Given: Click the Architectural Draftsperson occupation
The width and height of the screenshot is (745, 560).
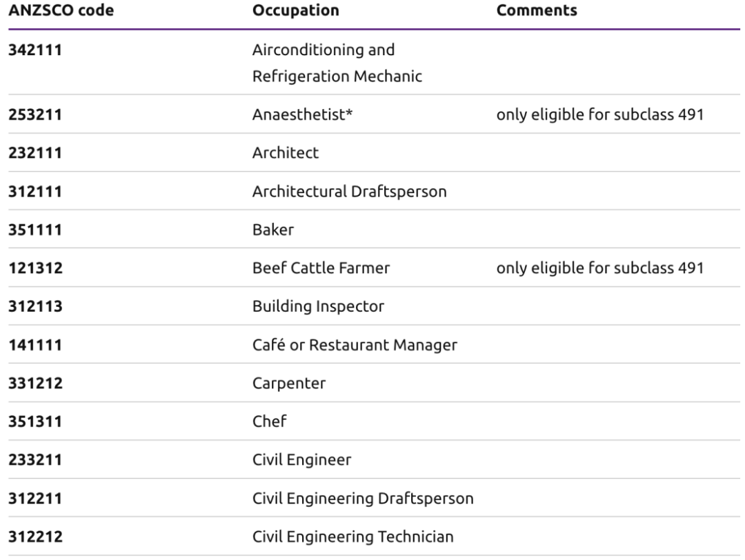Looking at the screenshot, I should coord(349,192).
